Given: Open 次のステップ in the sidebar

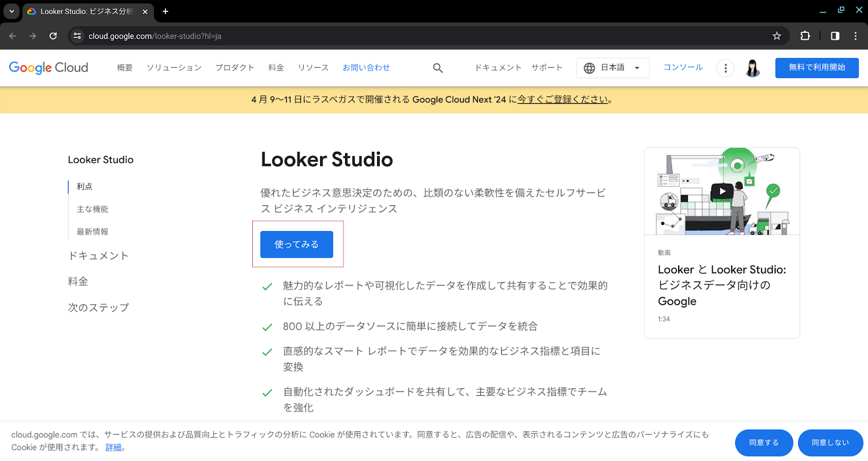Looking at the screenshot, I should (x=99, y=308).
